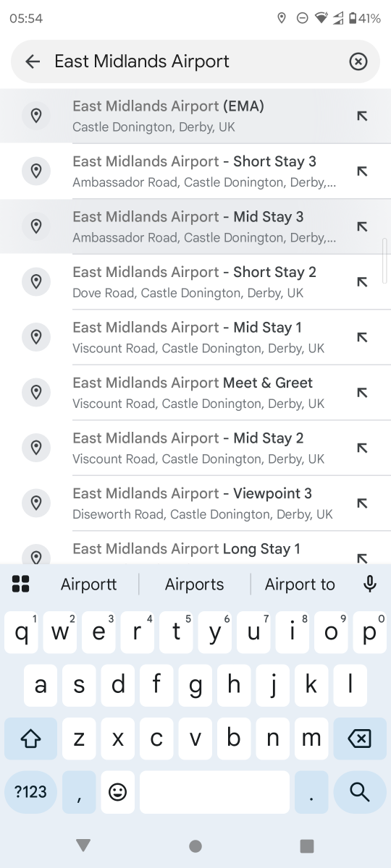Focus the East Midlands Airport search field
The height and width of the screenshot is (868, 391).
coord(195,61)
